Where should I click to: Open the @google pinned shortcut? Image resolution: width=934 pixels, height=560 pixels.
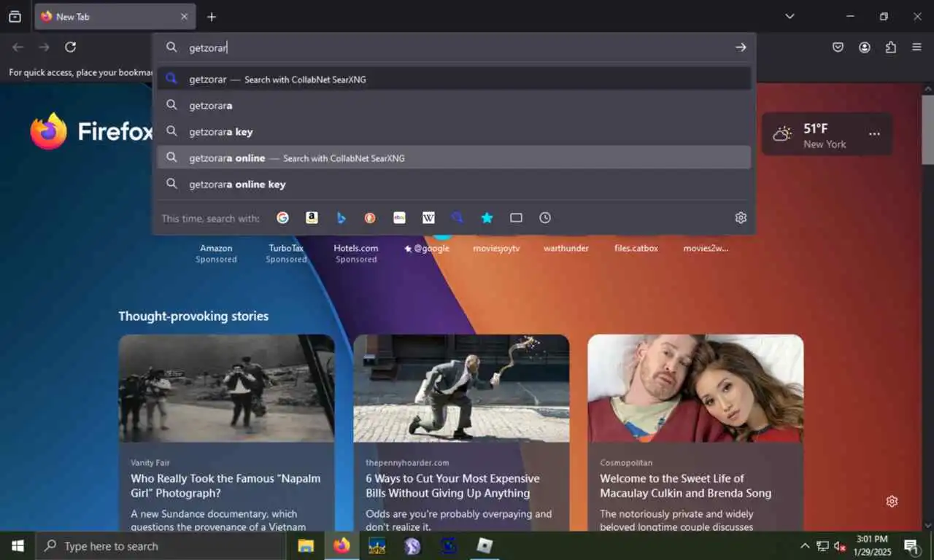tap(426, 248)
